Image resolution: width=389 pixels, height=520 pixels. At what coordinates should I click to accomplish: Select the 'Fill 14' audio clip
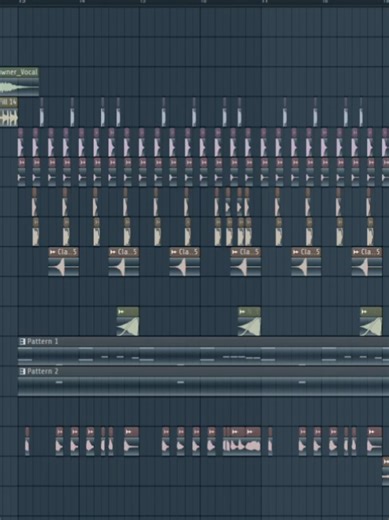tap(9, 112)
